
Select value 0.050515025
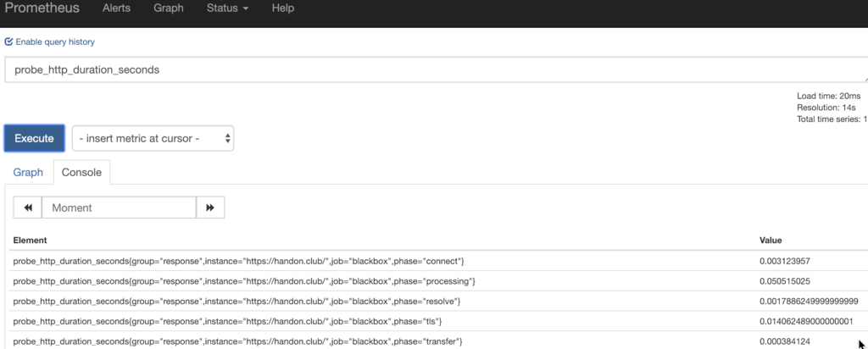coord(784,281)
